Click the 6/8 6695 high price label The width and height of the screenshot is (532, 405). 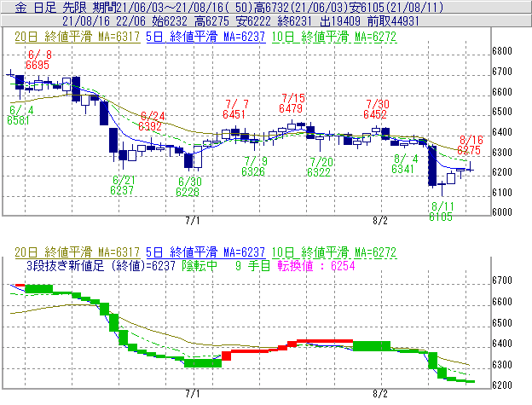coord(38,60)
